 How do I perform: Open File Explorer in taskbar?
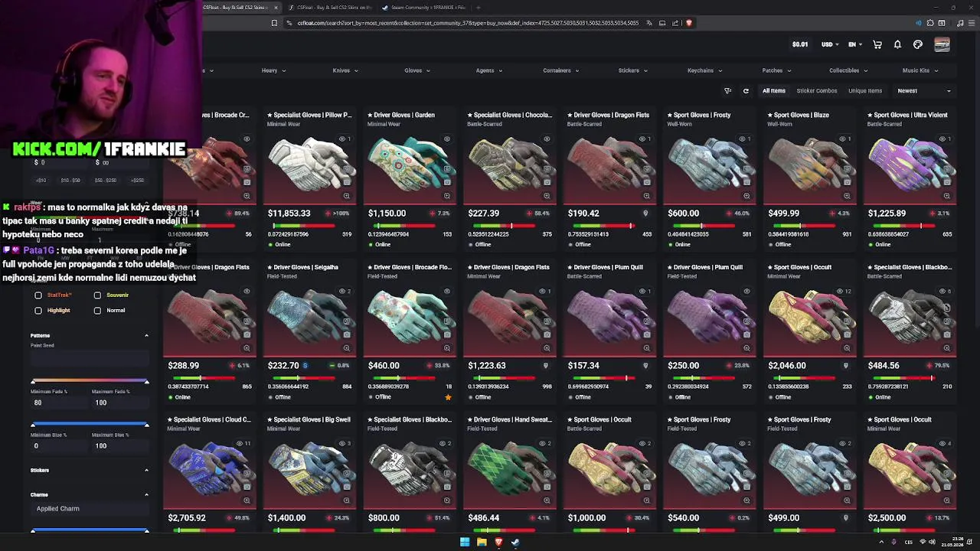click(x=482, y=543)
